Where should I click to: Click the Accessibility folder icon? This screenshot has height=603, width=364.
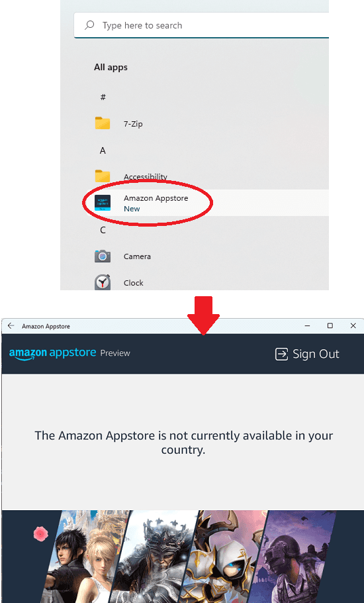click(103, 176)
